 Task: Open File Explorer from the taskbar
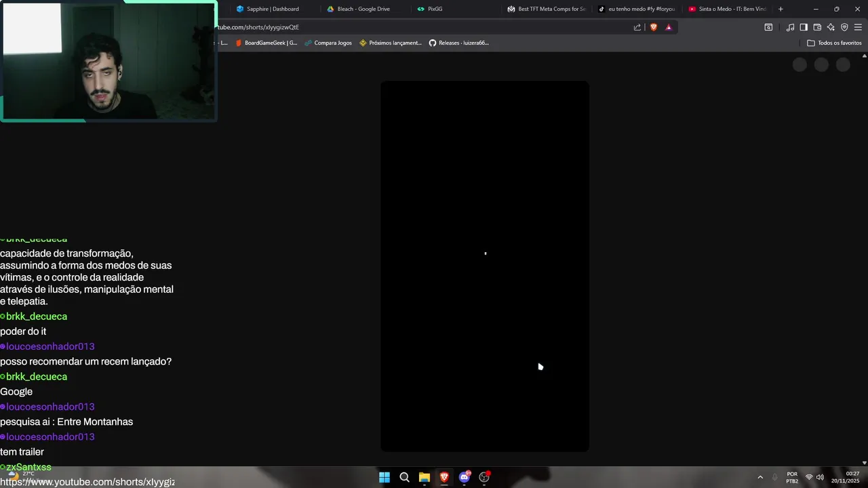(425, 477)
